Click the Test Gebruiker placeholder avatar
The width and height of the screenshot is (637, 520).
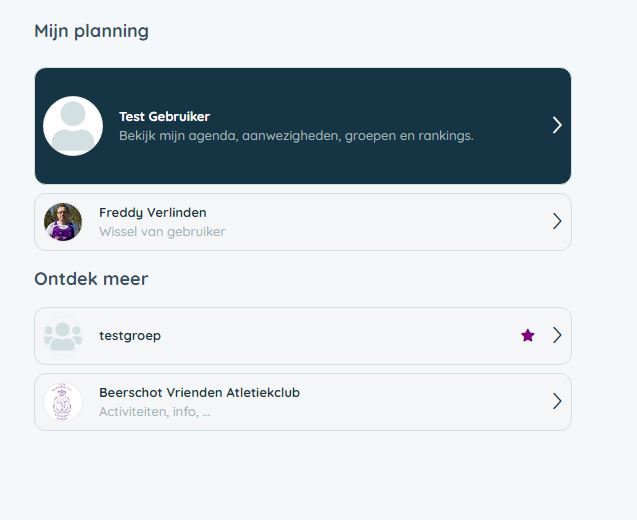[x=73, y=126]
